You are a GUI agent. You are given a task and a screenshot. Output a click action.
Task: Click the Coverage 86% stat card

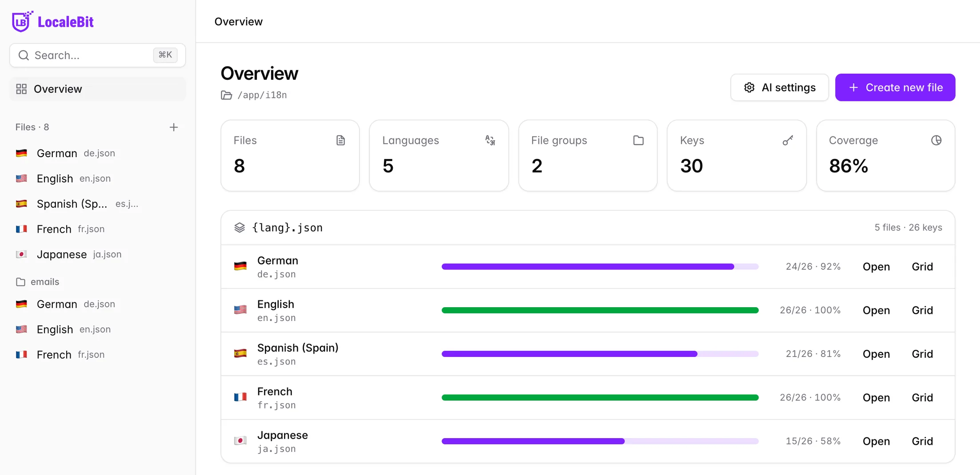click(885, 155)
